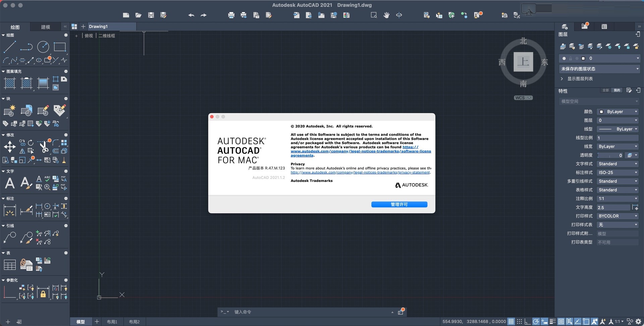This screenshot has width=644, height=326.
Task: Click the Redo arrow
Action: [x=204, y=15]
